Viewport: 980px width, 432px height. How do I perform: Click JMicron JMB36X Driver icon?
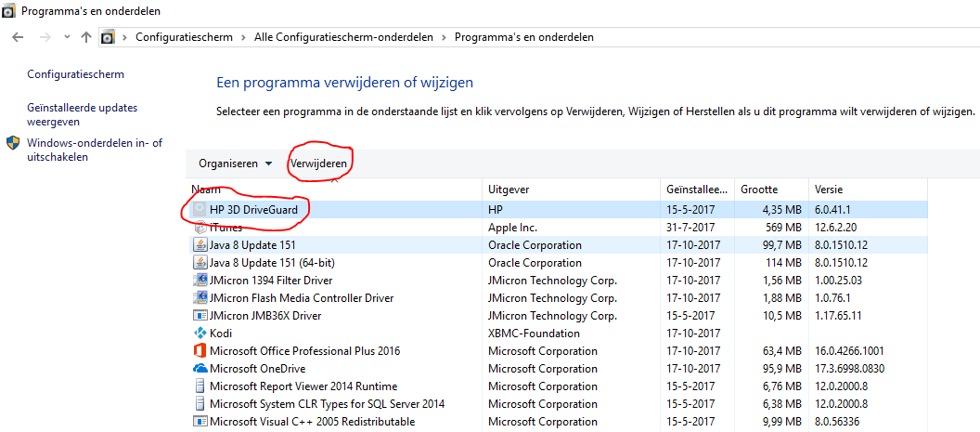[200, 316]
